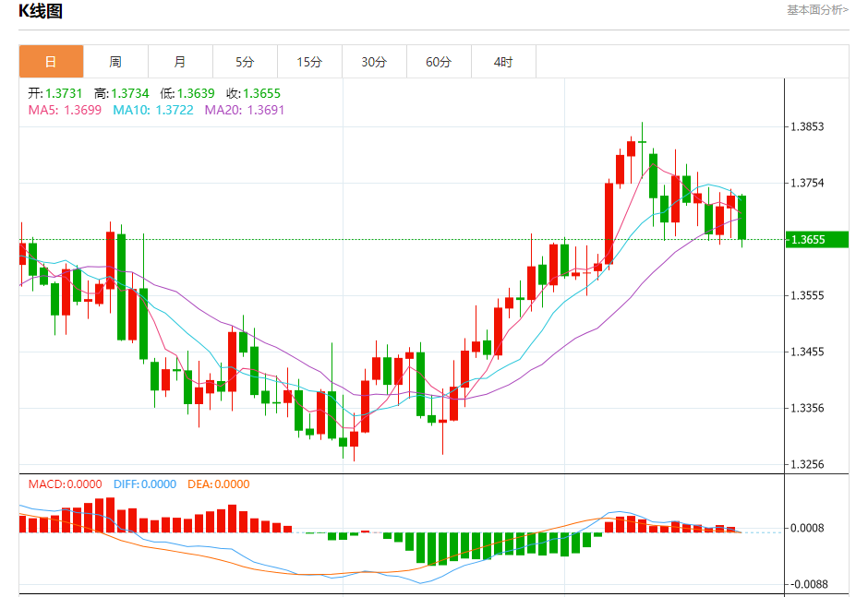Click the 1.3356 price axis label
Viewport: 868px width, 597px height.
807,409
